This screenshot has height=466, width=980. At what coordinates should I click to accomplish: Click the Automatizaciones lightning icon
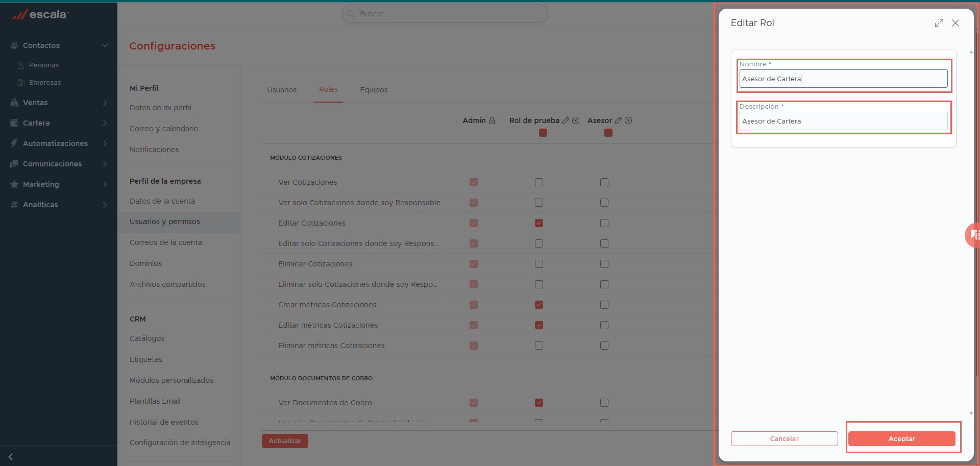14,143
